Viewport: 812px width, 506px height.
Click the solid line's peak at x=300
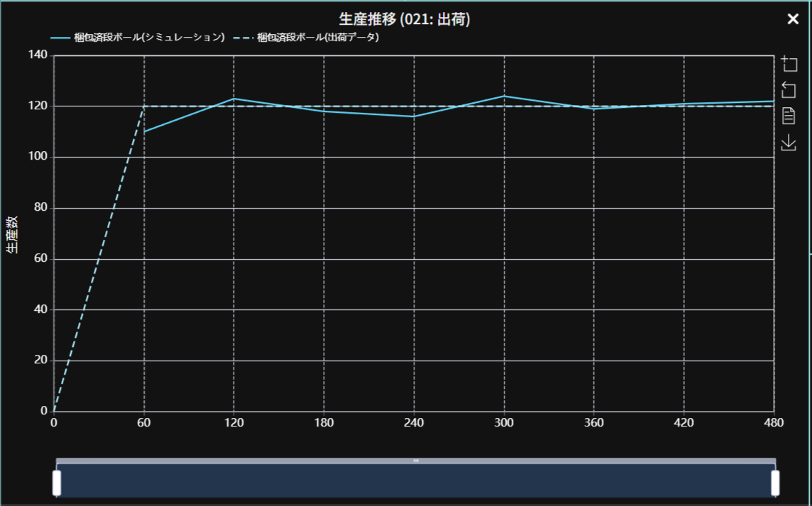(504, 96)
